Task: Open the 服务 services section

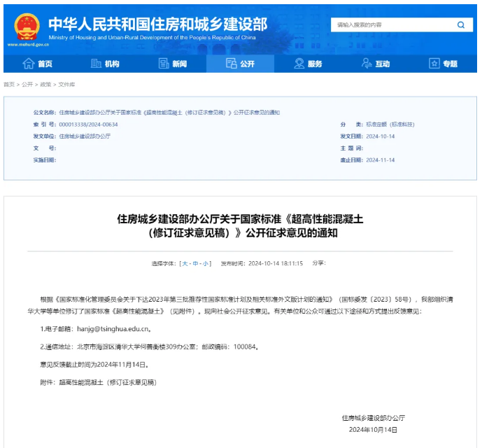Action: (x=308, y=64)
